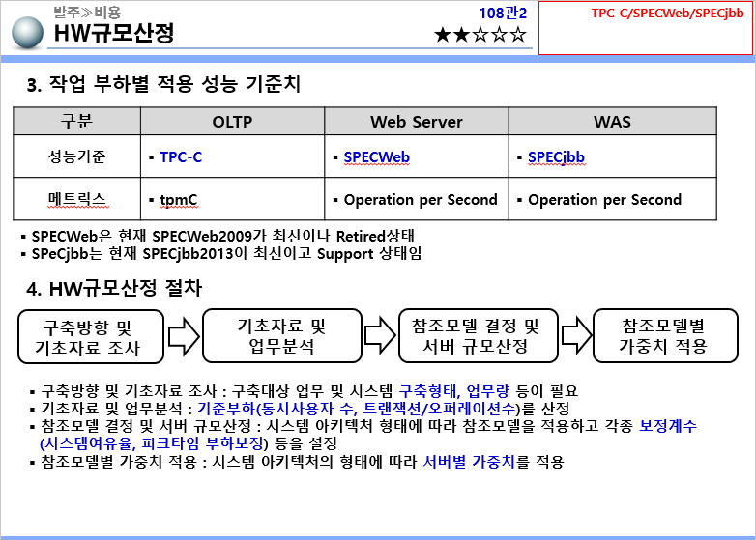756x540 pixels.
Task: Click the SPECjbb2013 Support note line
Action: pyautogui.click(x=221, y=253)
